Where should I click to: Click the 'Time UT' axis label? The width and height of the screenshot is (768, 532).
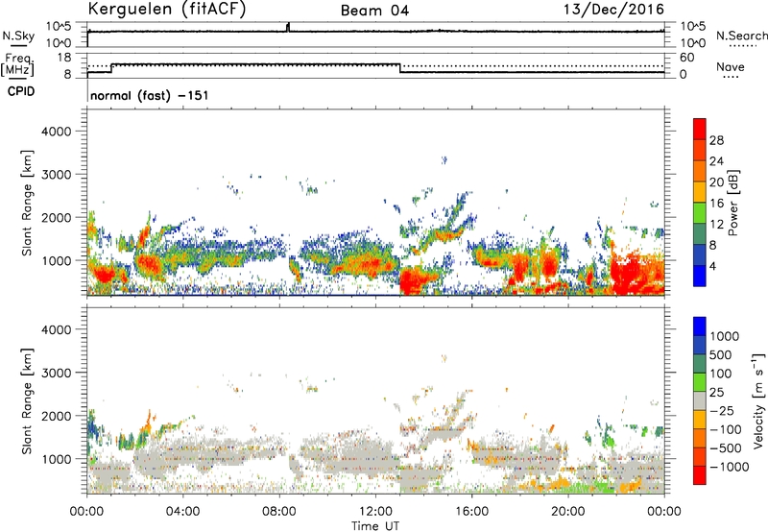375,526
